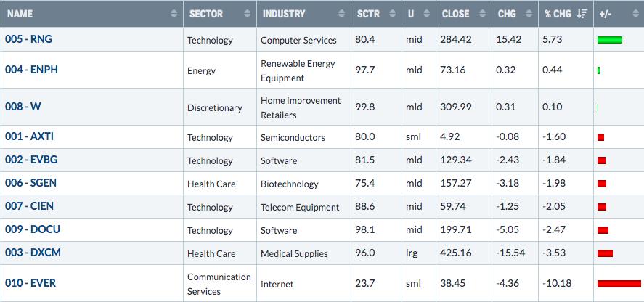The height and width of the screenshot is (302, 644).
Task: Sort table by the CHG header
Action: pos(507,14)
